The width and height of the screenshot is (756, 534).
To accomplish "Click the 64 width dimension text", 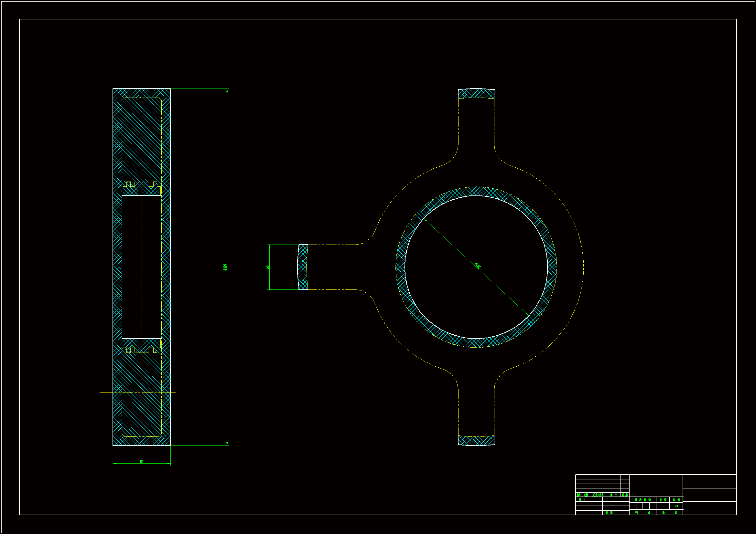I will (142, 461).
